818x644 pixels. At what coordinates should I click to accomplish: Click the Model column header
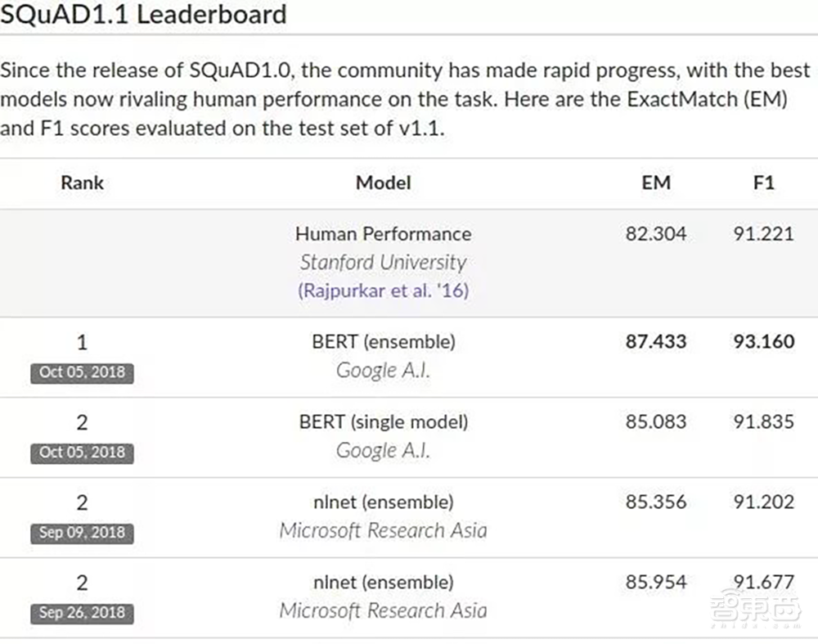click(x=384, y=182)
